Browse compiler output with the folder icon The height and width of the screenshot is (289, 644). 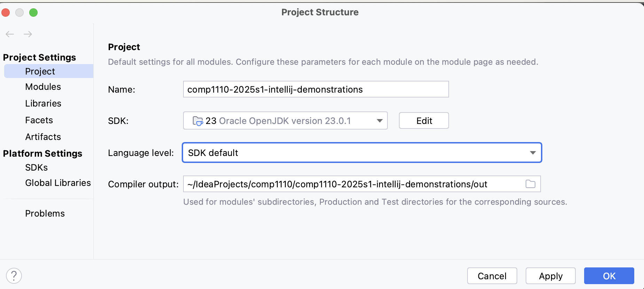pyautogui.click(x=531, y=184)
